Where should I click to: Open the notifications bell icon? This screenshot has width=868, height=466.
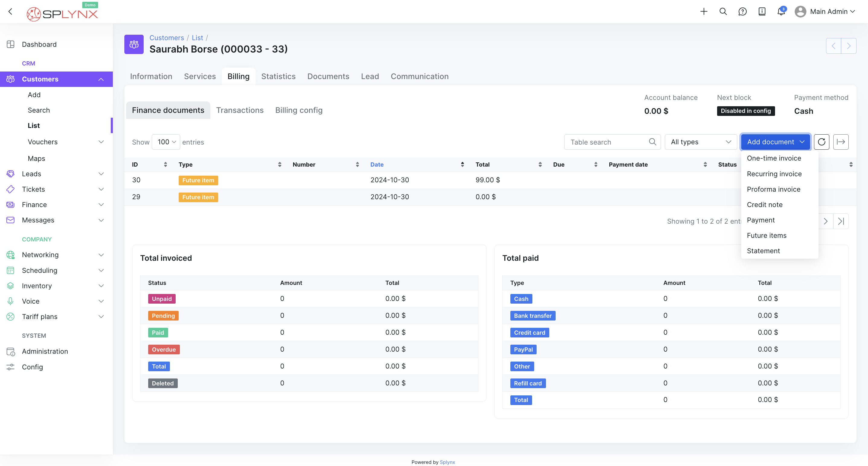781,11
